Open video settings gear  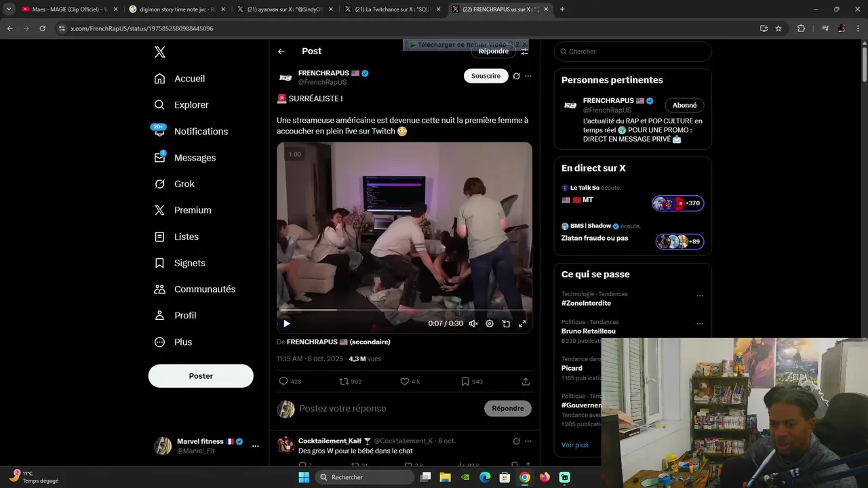pos(490,324)
